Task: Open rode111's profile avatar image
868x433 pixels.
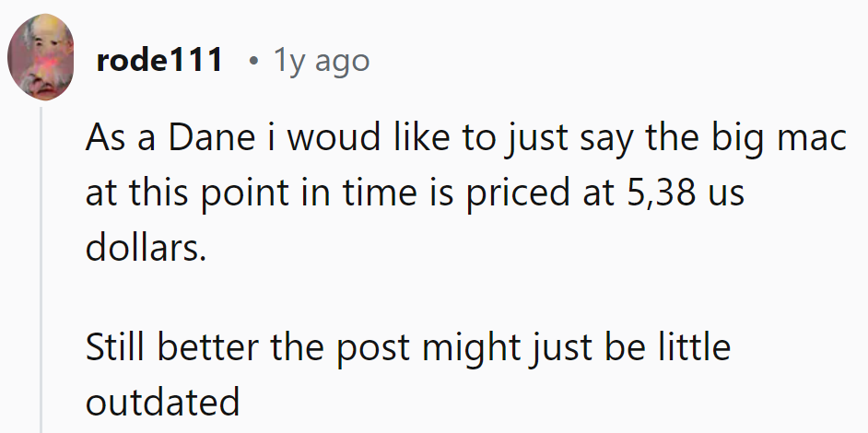Action: pyautogui.click(x=41, y=57)
